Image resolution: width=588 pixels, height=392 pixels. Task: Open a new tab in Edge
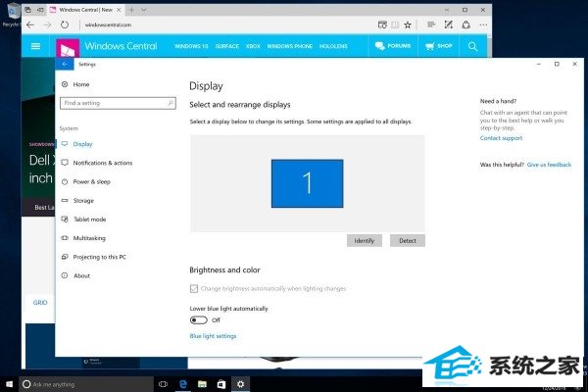click(131, 10)
